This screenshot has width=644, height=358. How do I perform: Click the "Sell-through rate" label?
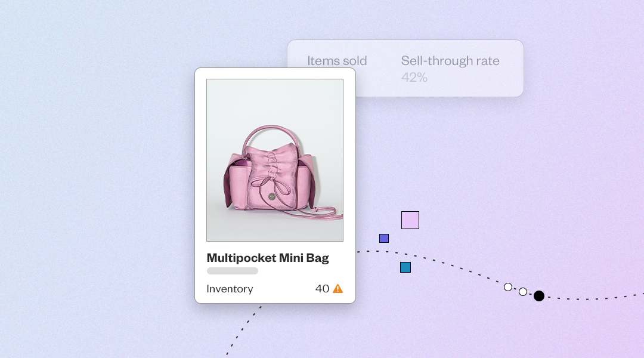[450, 61]
